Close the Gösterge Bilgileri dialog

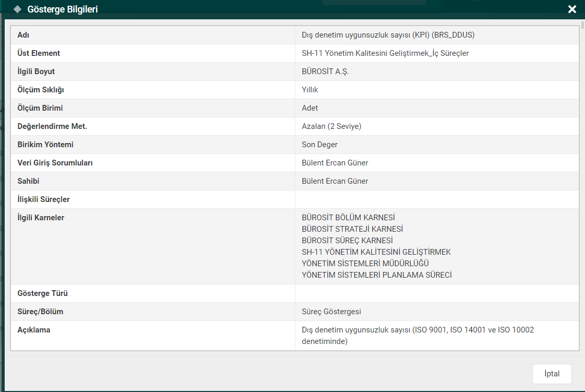(572, 9)
